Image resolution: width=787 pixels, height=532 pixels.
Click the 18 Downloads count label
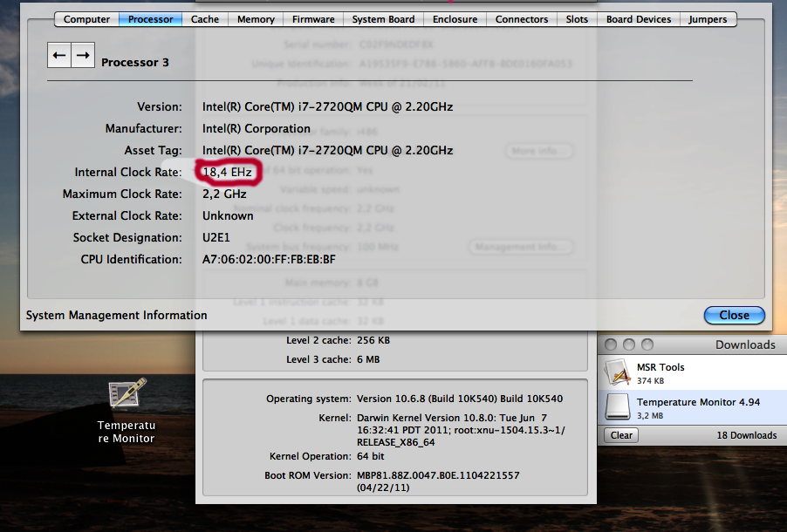pyautogui.click(x=746, y=435)
